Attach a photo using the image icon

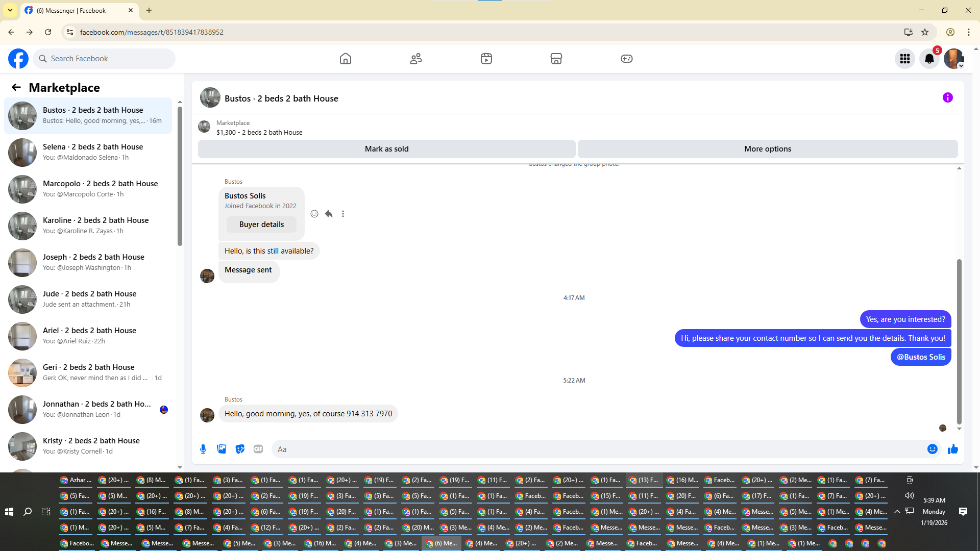[x=222, y=449]
